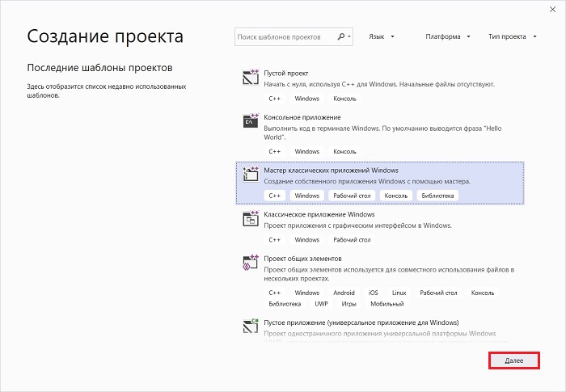Click C++ tag in Мастер row

point(274,196)
